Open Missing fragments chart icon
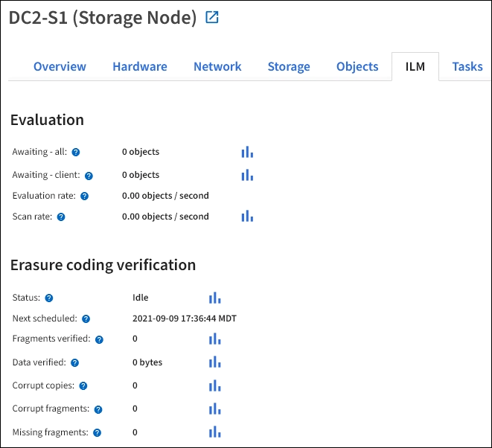Viewport: 492px width, 448px height. 215,432
